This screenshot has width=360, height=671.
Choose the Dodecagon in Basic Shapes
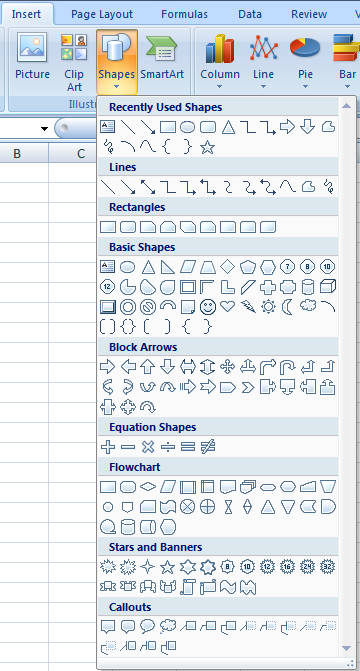click(x=107, y=287)
